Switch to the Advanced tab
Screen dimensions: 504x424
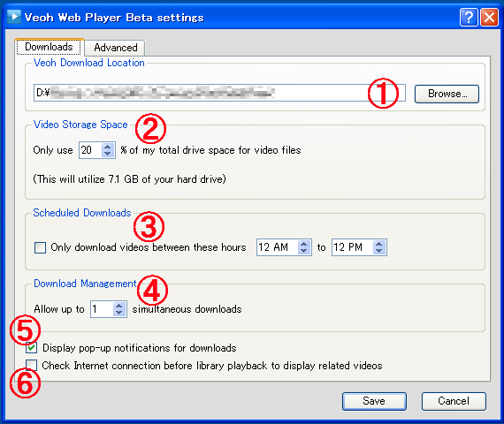coord(116,48)
